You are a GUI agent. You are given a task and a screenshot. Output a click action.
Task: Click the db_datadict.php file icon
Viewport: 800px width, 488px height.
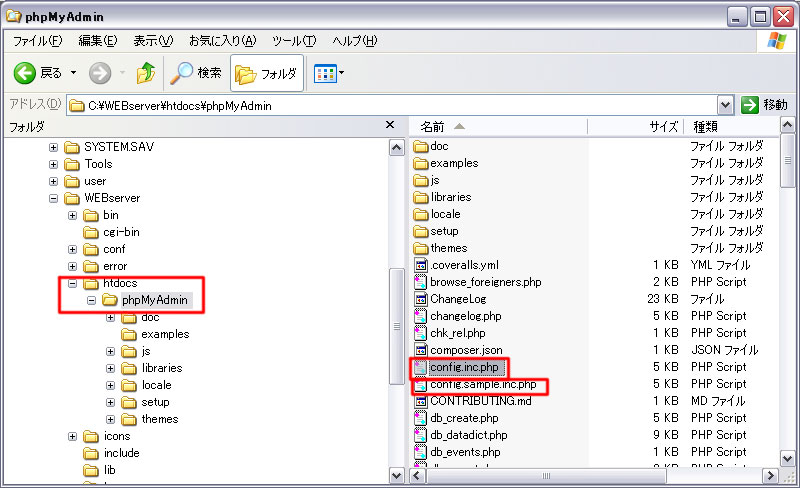420,435
